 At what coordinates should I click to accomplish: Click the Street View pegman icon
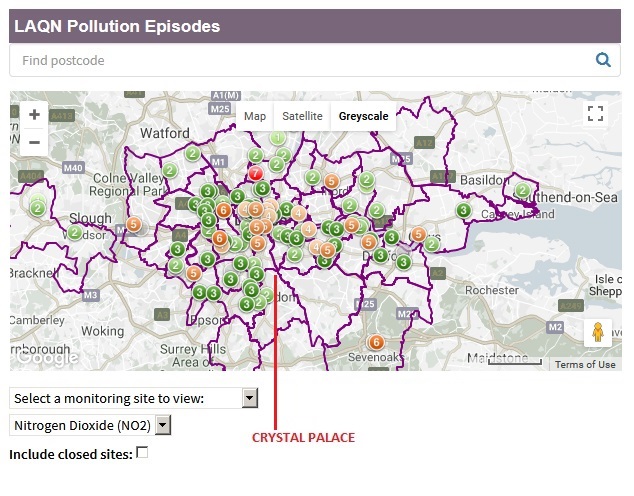pos(597,332)
